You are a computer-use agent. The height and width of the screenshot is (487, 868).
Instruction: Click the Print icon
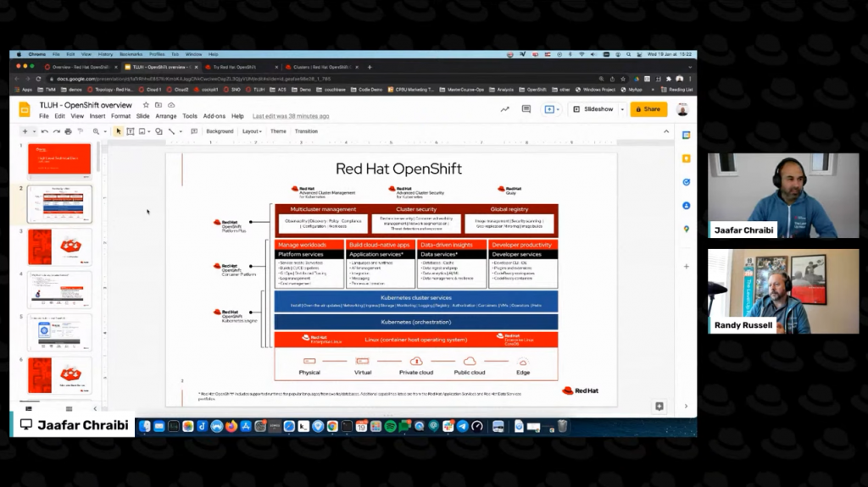pos(68,131)
